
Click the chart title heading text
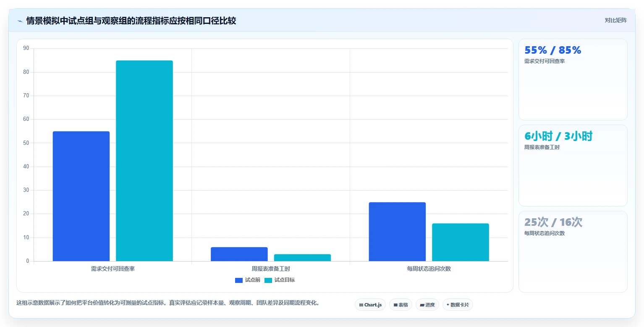click(x=131, y=21)
